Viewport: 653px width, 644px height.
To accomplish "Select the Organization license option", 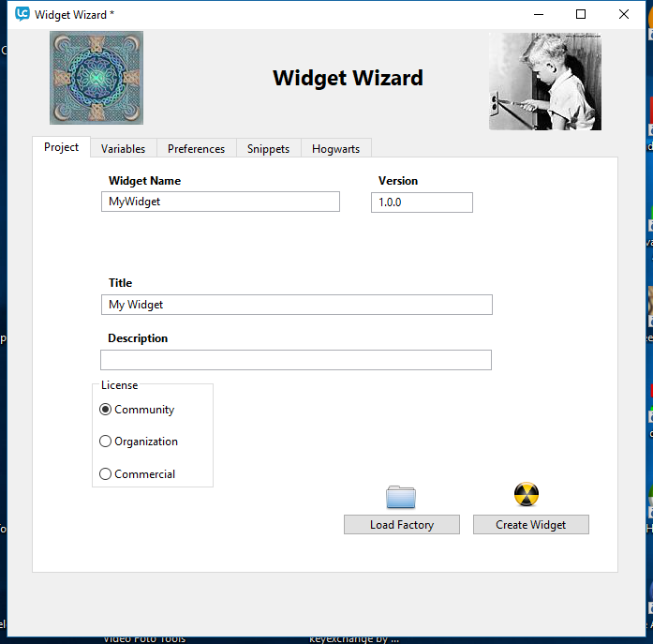I will point(139,442).
